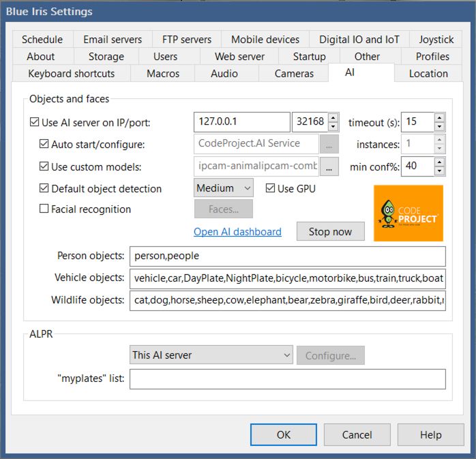Click the Cancel button
Screen dimensions: 476x459
(x=357, y=434)
